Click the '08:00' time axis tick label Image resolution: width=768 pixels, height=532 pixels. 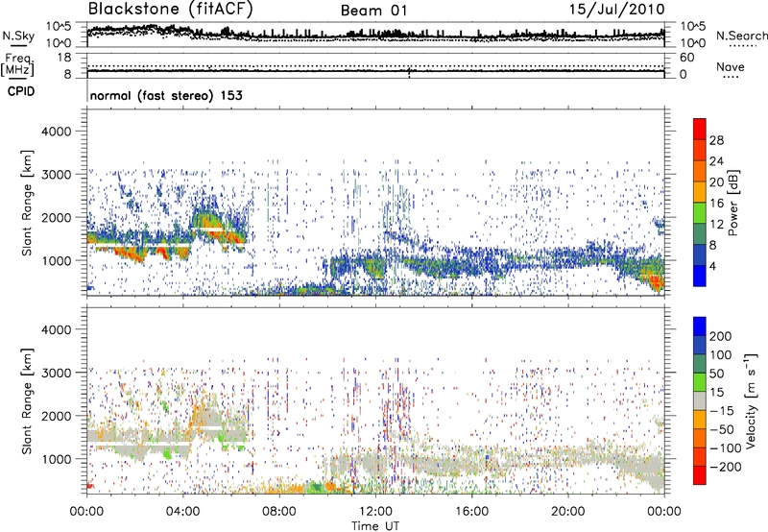[x=279, y=512]
